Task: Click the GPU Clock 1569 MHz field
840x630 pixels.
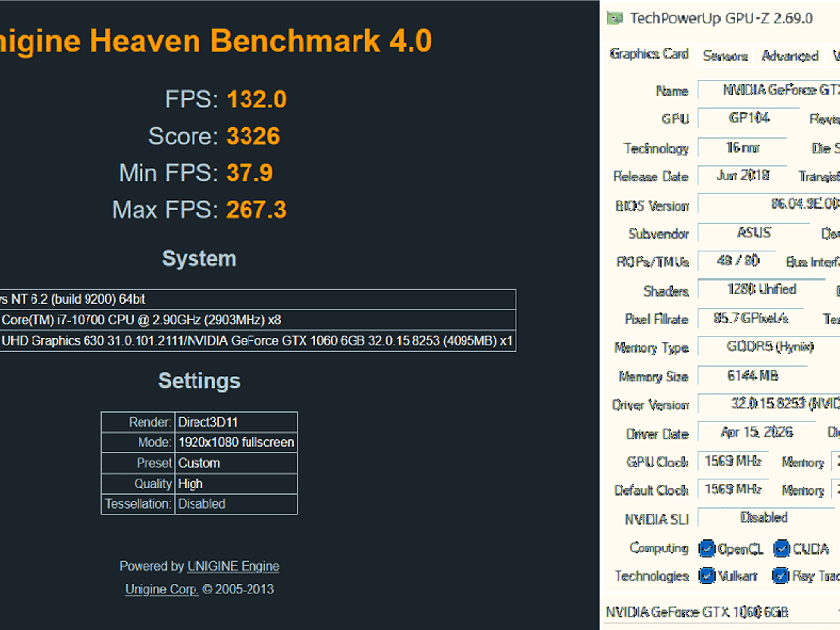Action: (x=733, y=461)
